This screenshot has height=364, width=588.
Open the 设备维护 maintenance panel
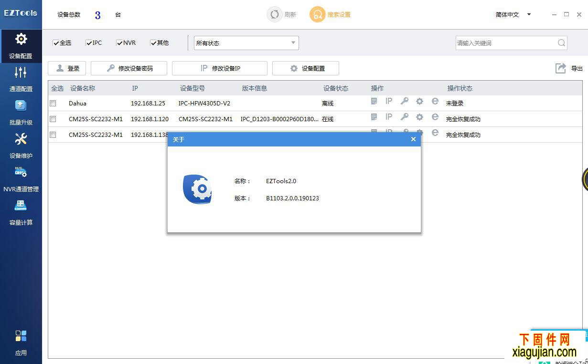pos(21,146)
